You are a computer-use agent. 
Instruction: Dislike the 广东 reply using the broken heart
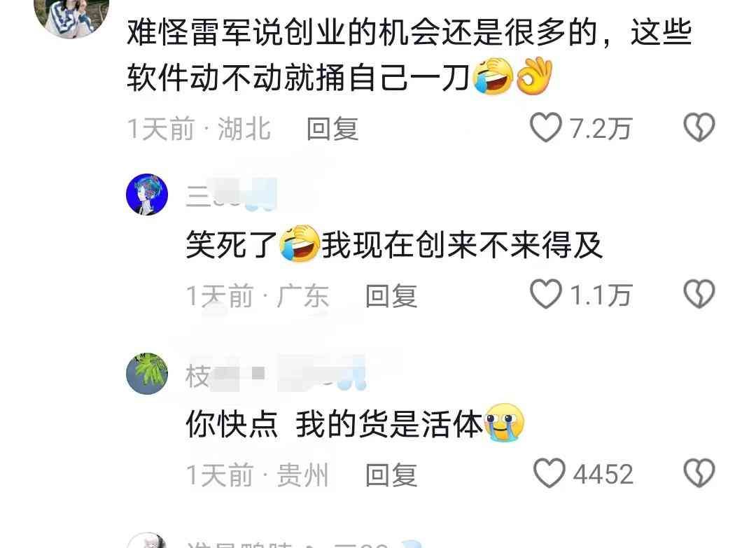(699, 293)
